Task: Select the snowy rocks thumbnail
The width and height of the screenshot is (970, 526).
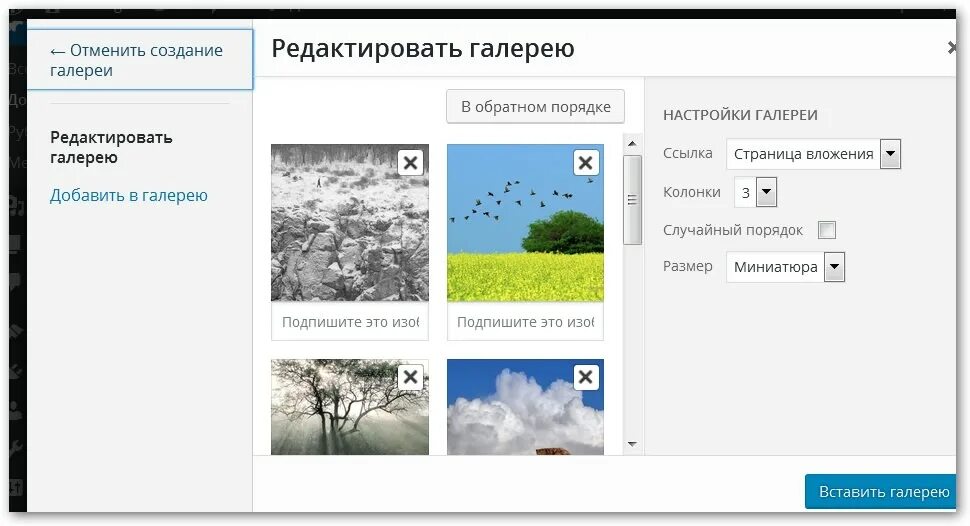Action: (x=350, y=223)
